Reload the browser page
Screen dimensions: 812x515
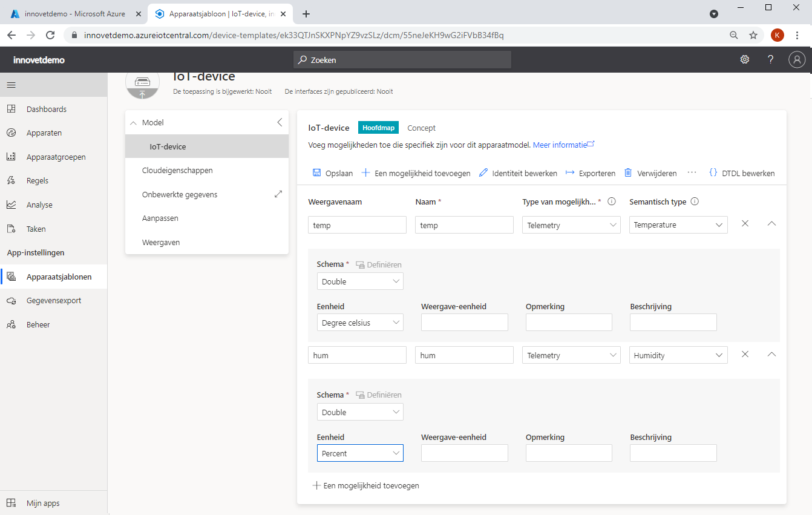tap(50, 35)
